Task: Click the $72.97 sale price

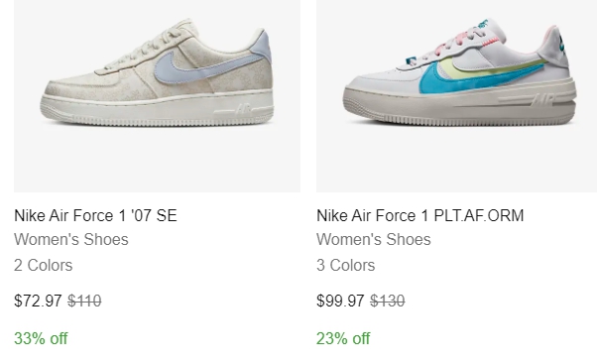Action: coord(38,302)
